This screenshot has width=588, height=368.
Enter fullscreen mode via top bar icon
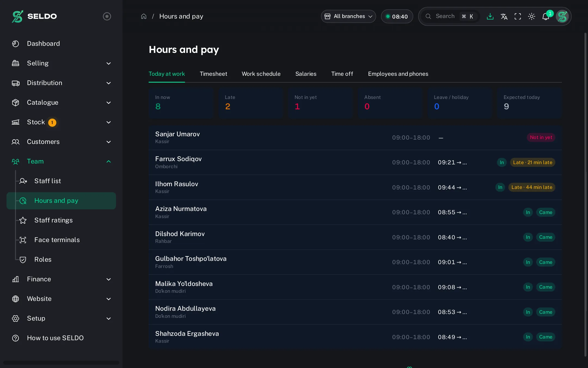click(518, 16)
